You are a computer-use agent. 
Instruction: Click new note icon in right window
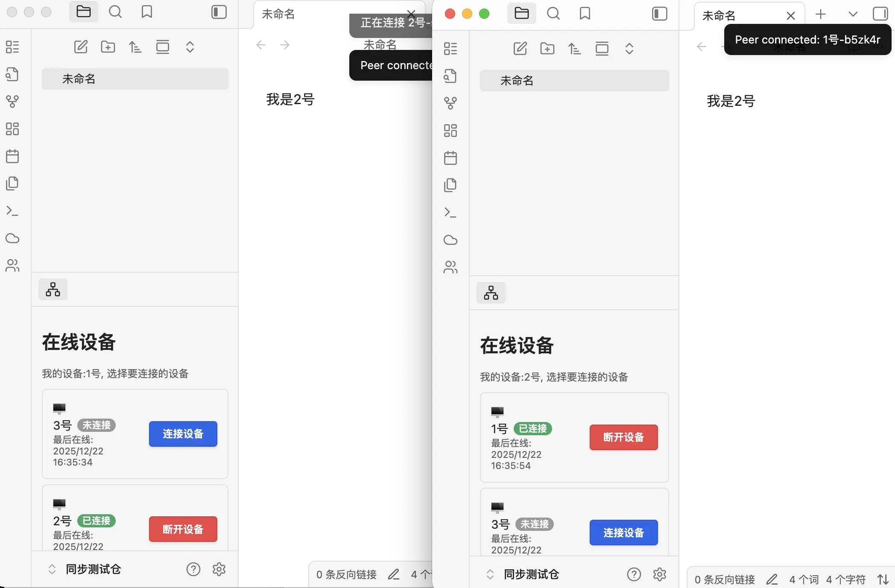point(520,49)
